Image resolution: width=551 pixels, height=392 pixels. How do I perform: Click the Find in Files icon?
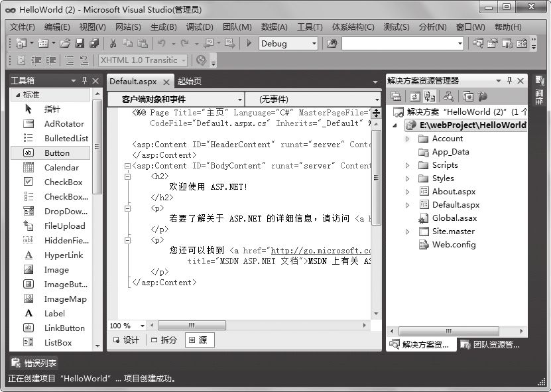332,43
